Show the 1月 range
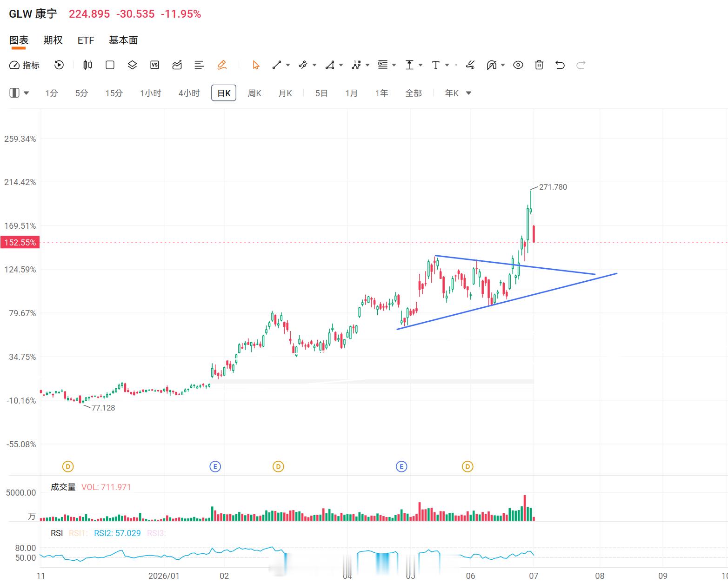 pos(352,93)
